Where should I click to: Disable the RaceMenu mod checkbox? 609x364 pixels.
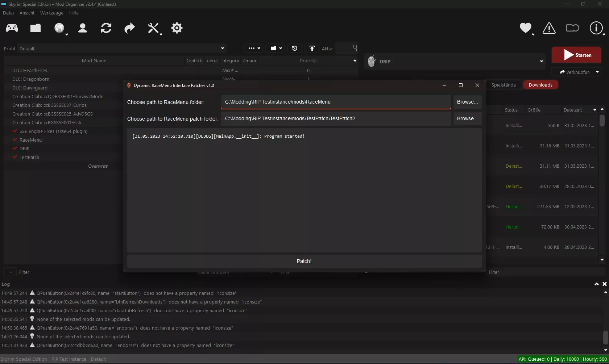[x=15, y=140]
